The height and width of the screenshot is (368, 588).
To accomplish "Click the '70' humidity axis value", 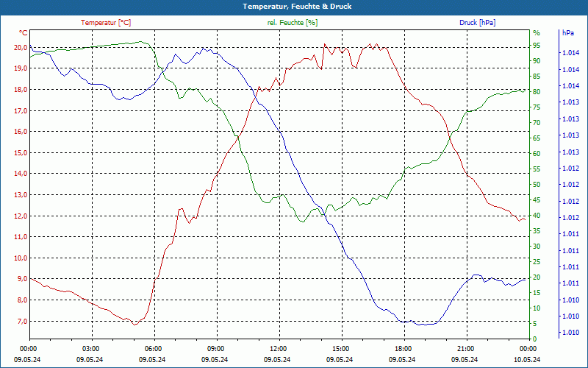I will (537, 123).
